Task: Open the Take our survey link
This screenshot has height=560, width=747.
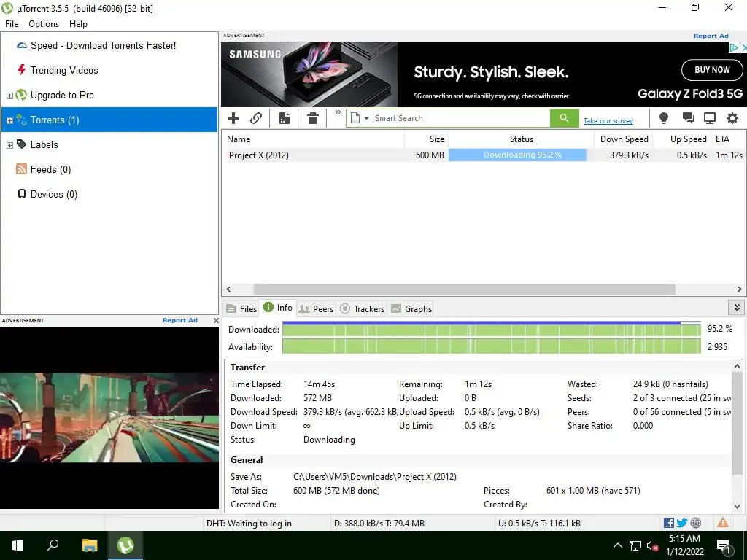Action: tap(608, 121)
